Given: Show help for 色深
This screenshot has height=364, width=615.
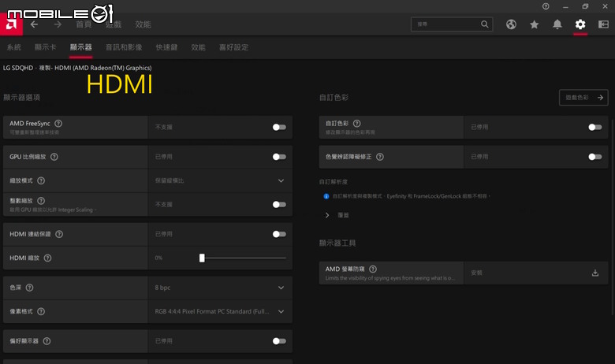Looking at the screenshot, I should coord(29,288).
